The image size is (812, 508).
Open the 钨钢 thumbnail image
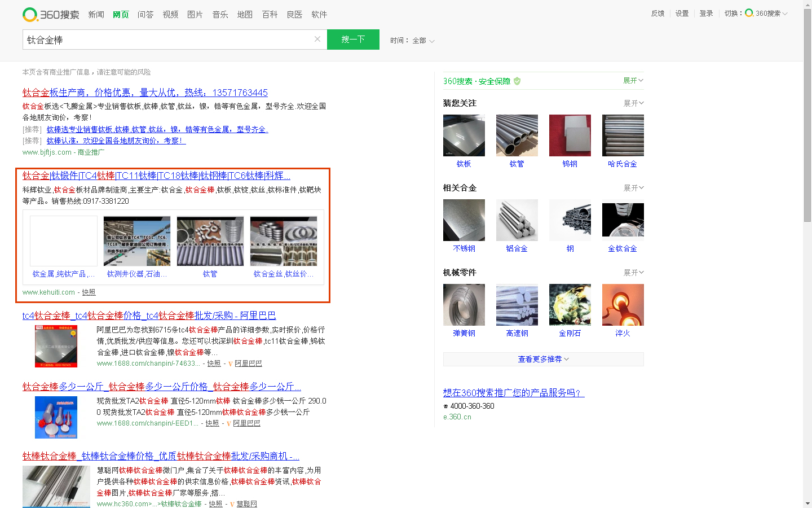pos(570,135)
